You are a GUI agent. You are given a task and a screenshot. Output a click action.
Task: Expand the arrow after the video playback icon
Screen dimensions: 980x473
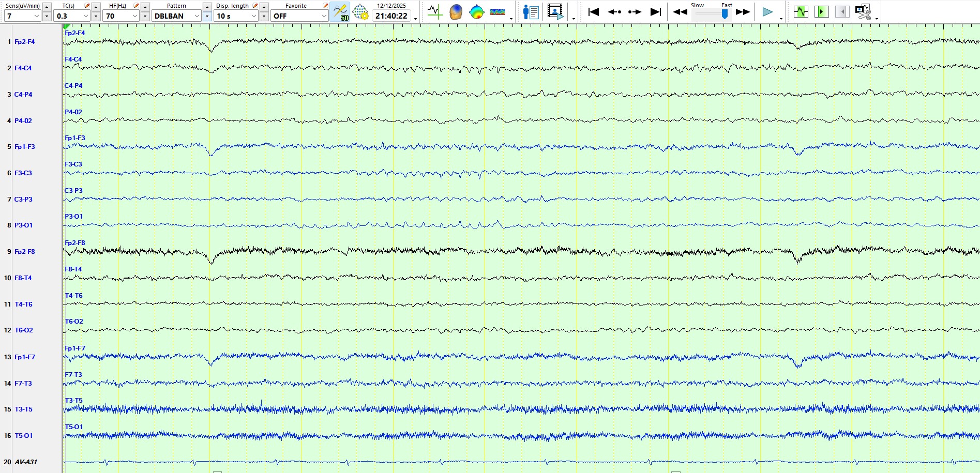pyautogui.click(x=574, y=19)
